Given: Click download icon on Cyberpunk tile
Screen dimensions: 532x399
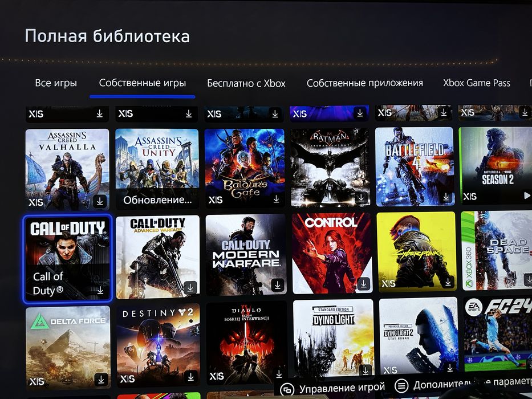Looking at the screenshot, I should (x=448, y=282).
